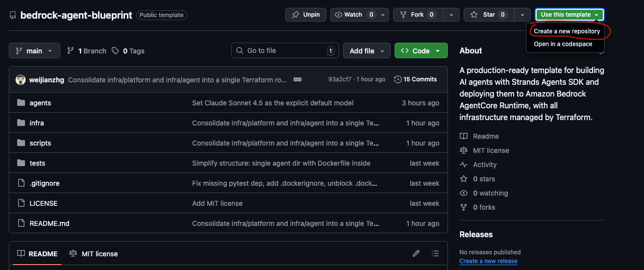The image size is (644, 270).
Task: Open the README outline list icon
Action: [x=435, y=253]
